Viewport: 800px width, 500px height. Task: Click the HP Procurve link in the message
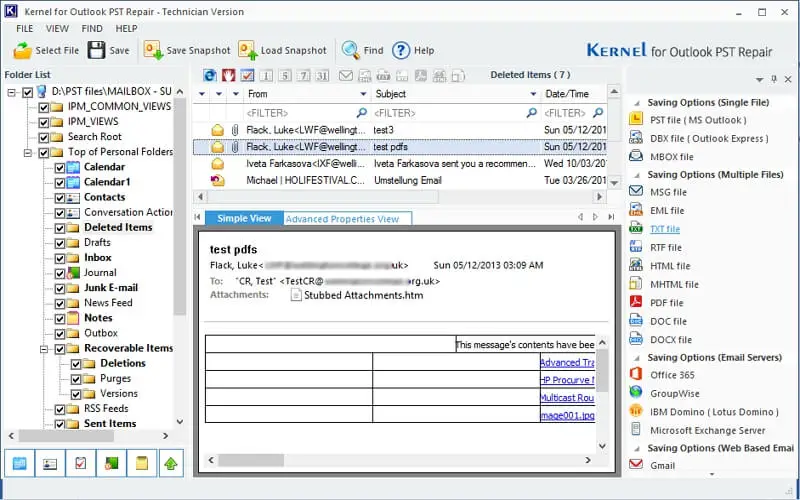[x=567, y=380]
